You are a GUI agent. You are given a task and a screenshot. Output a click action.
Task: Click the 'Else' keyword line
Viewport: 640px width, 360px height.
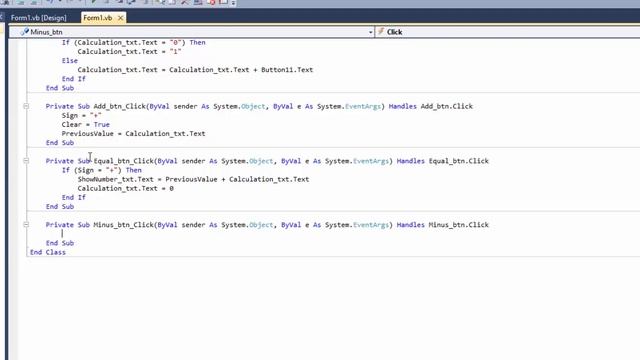click(69, 60)
